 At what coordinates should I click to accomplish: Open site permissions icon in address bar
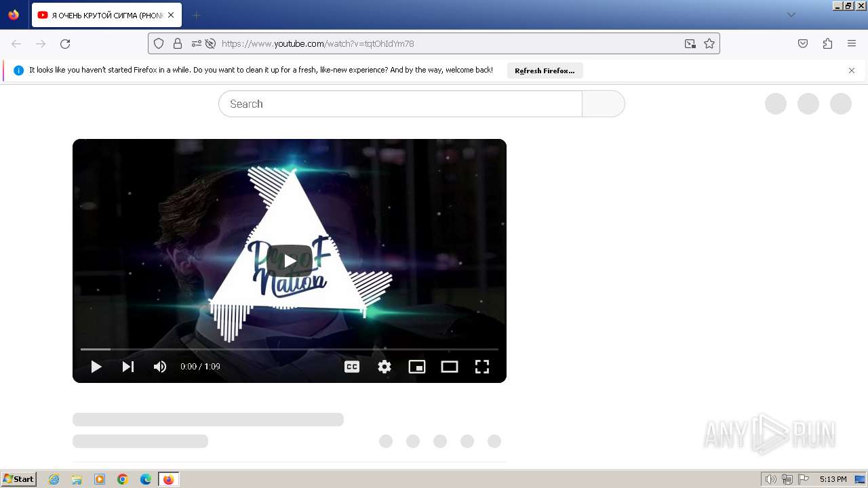(x=197, y=43)
